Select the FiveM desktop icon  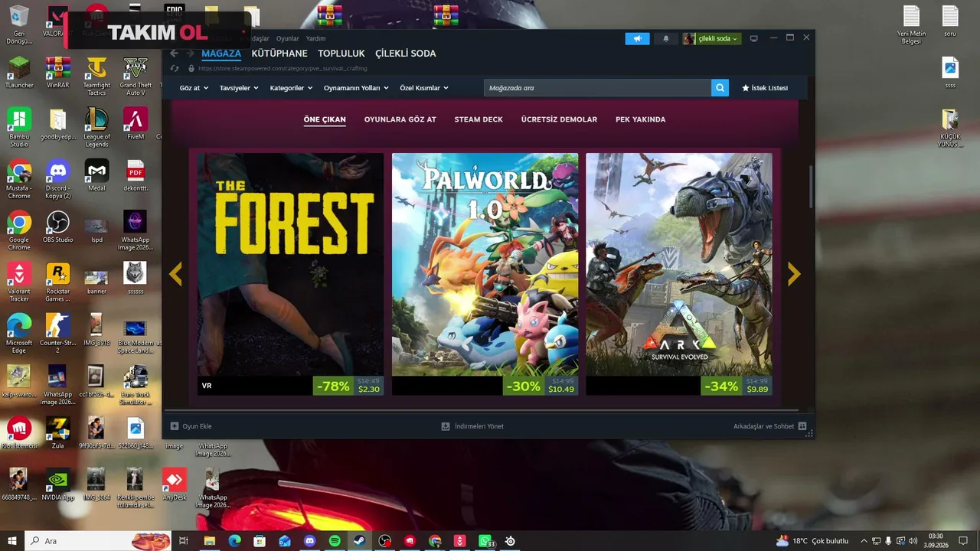[136, 124]
